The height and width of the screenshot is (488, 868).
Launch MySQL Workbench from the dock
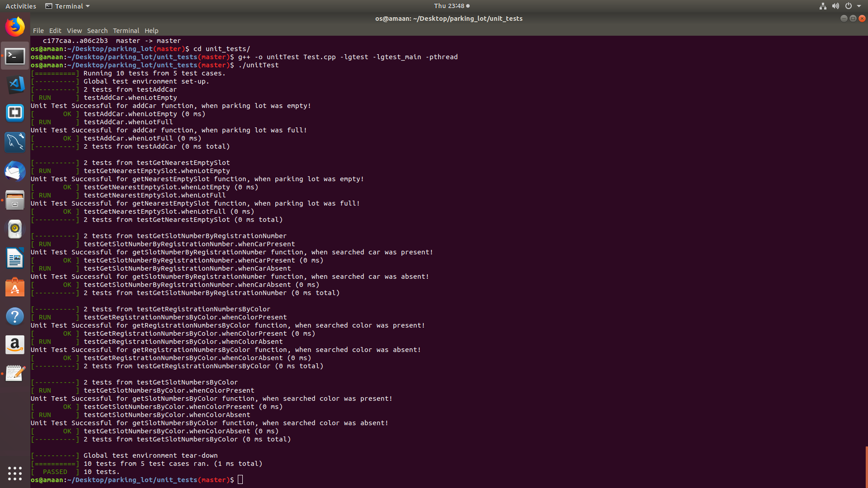15,142
